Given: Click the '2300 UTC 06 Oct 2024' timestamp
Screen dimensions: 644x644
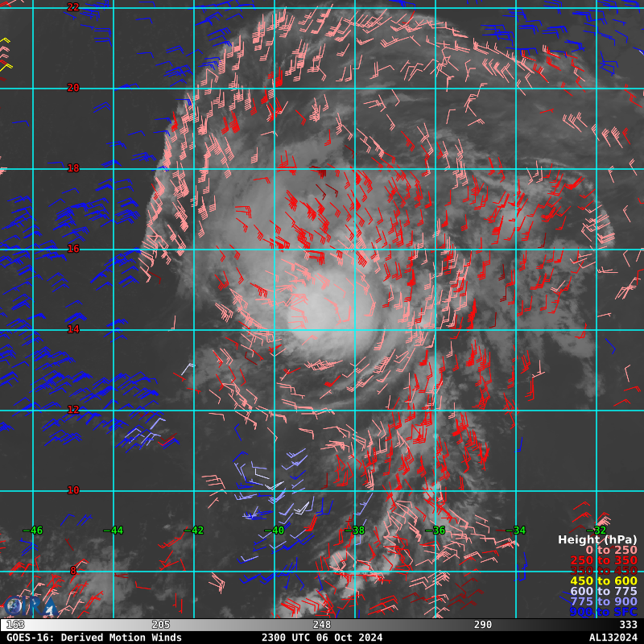Looking at the screenshot, I should pos(322,638).
